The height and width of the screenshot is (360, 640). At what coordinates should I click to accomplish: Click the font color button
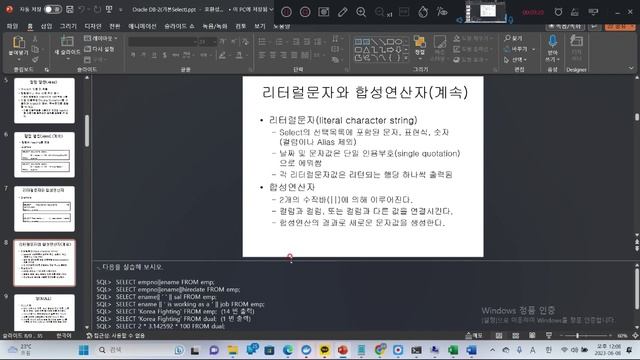click(239, 55)
